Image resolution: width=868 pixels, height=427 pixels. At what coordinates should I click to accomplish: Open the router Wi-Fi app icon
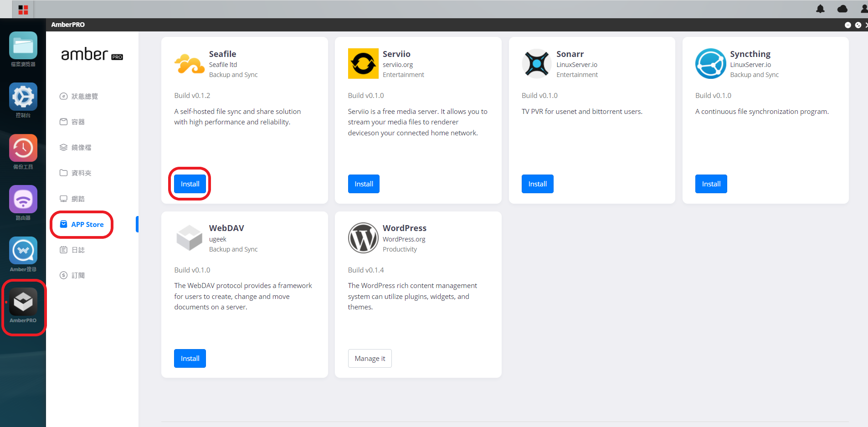[x=23, y=199]
